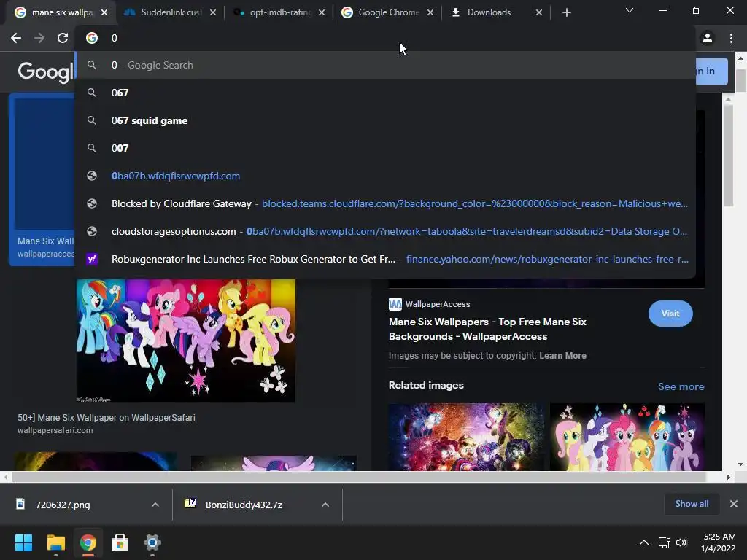Expand options for 7206327.png download
Viewport: 747px width, 560px height.
coord(155,505)
